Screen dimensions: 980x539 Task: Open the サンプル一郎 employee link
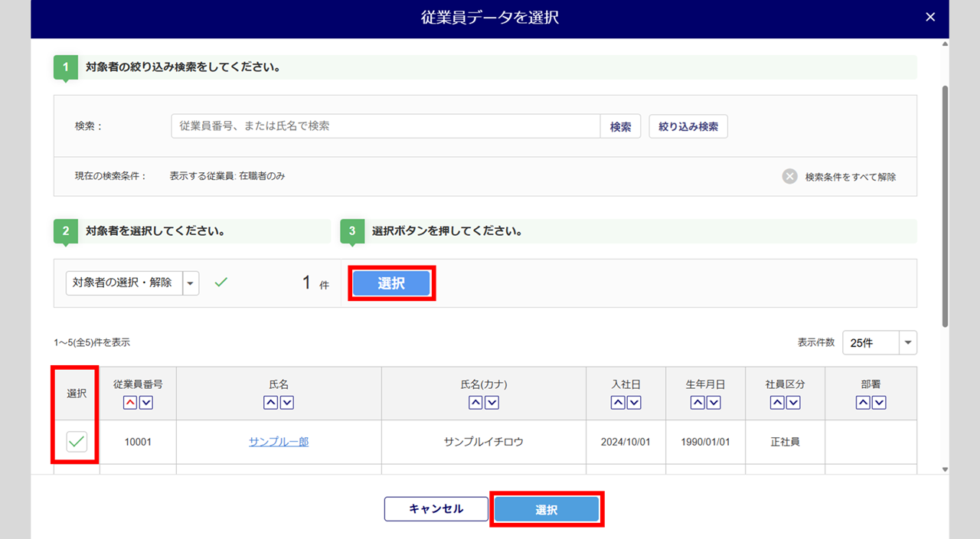(x=279, y=442)
